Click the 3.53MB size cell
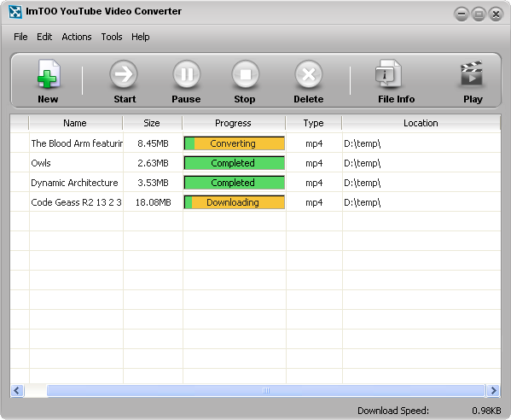This screenshot has width=511, height=420. click(x=153, y=183)
